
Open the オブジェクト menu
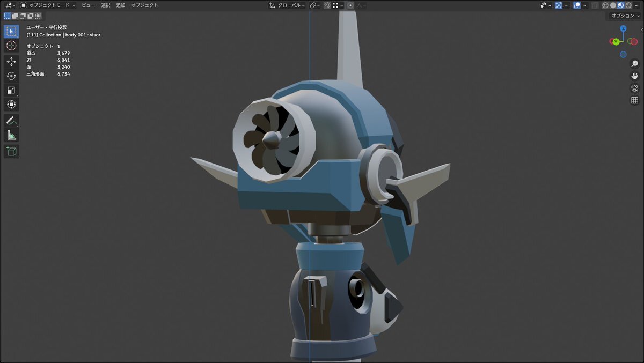coord(145,5)
